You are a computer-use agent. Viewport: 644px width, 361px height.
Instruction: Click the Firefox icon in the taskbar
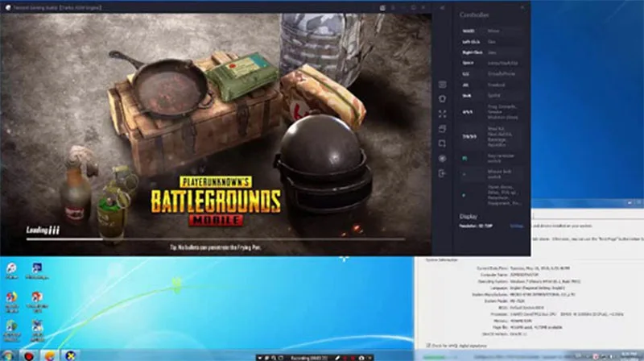[x=50, y=355]
